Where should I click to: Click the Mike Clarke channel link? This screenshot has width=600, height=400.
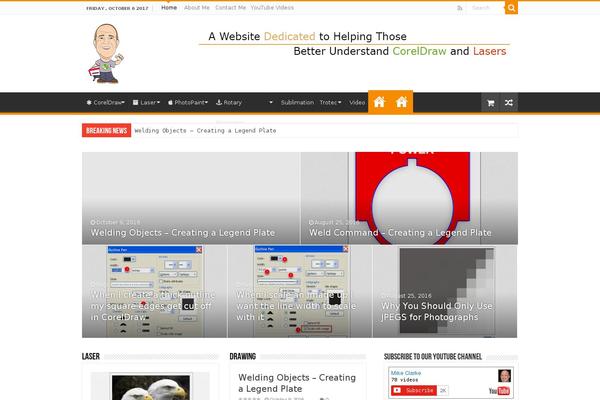click(x=406, y=373)
